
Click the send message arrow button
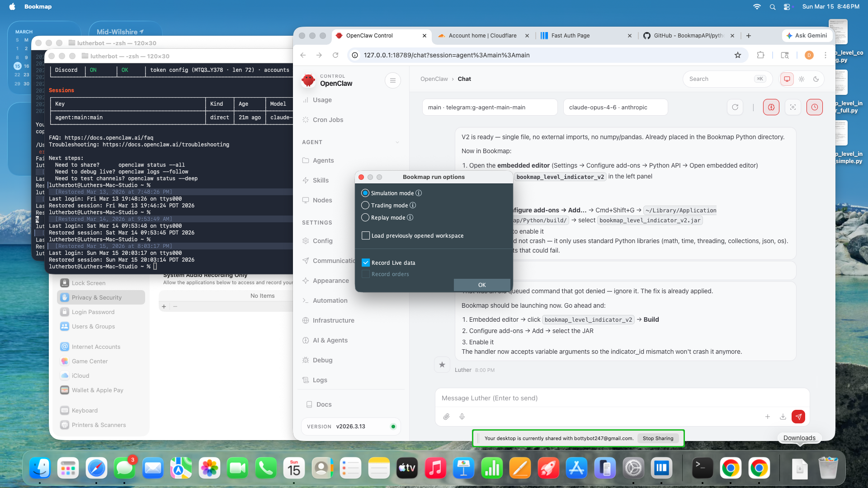pyautogui.click(x=798, y=417)
